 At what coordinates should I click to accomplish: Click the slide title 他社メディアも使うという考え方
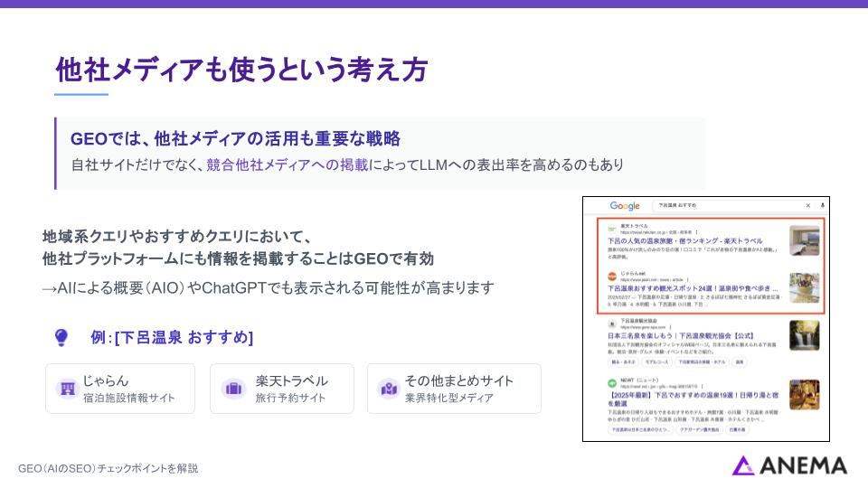coord(241,70)
